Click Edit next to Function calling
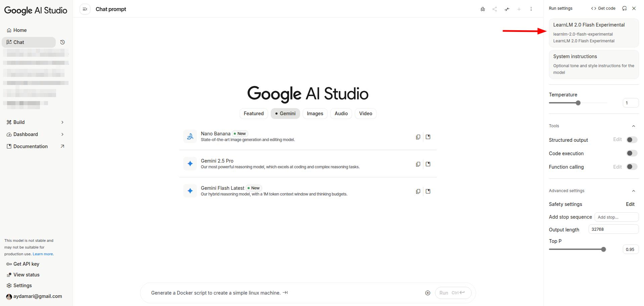Image resolution: width=644 pixels, height=306 pixels. pyautogui.click(x=617, y=167)
